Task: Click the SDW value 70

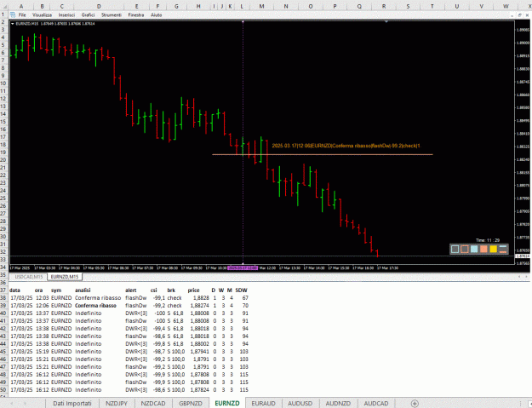Action: click(245, 306)
